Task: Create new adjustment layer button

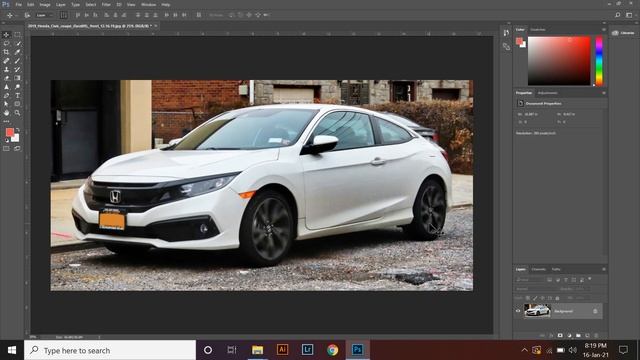Action: [569, 335]
